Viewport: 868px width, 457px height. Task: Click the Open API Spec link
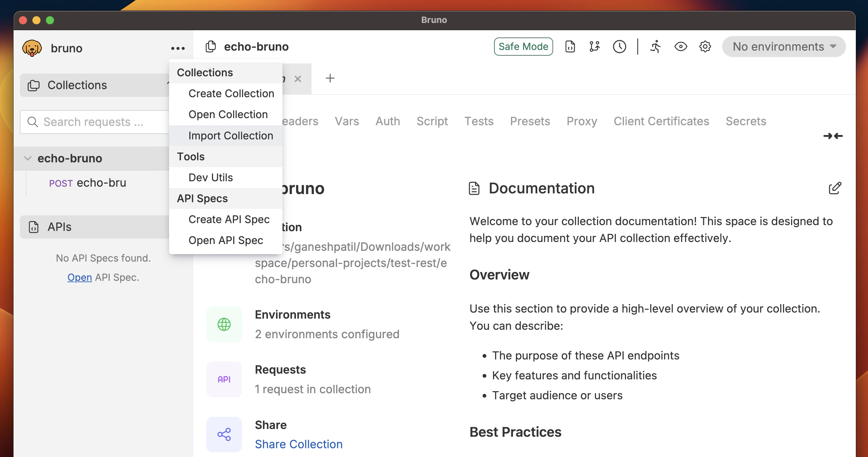(x=79, y=277)
